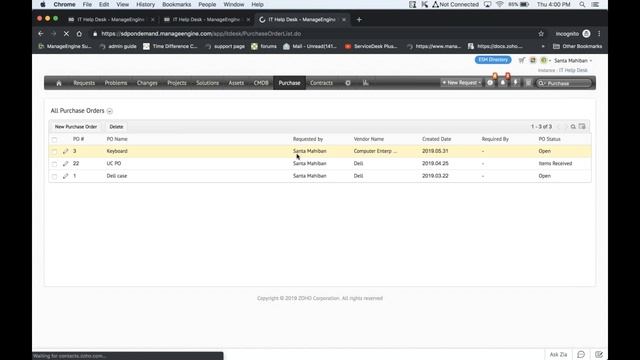Stop page loading in Chrome
The width and height of the screenshot is (640, 360).
66,34
